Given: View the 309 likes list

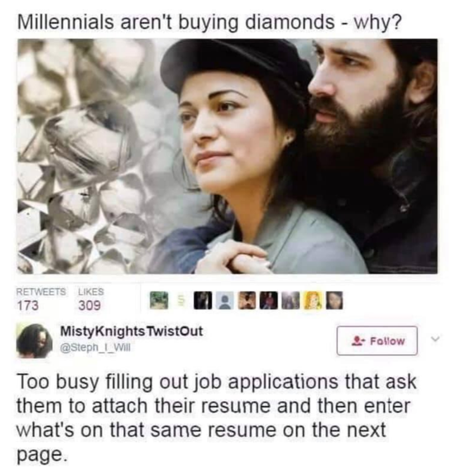Looking at the screenshot, I should pos(91,299).
